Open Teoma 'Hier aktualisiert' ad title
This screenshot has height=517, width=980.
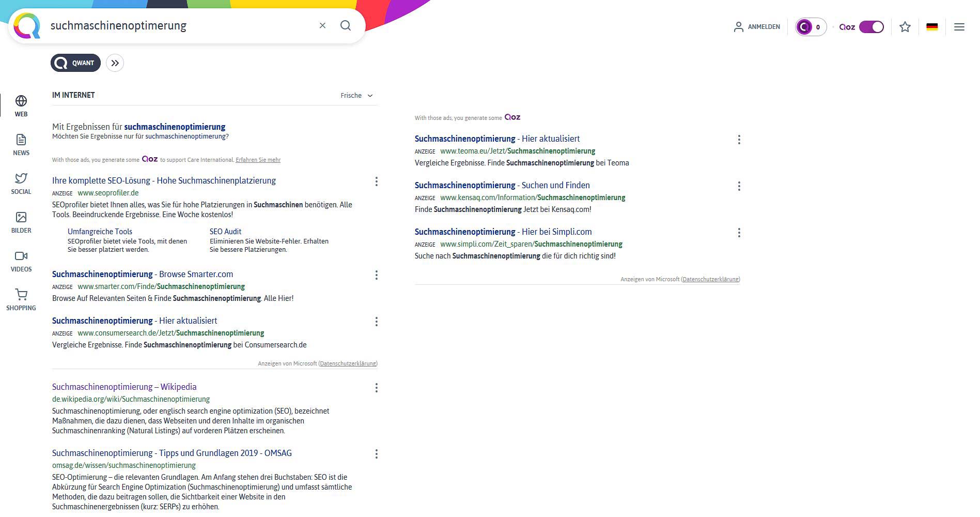(497, 139)
